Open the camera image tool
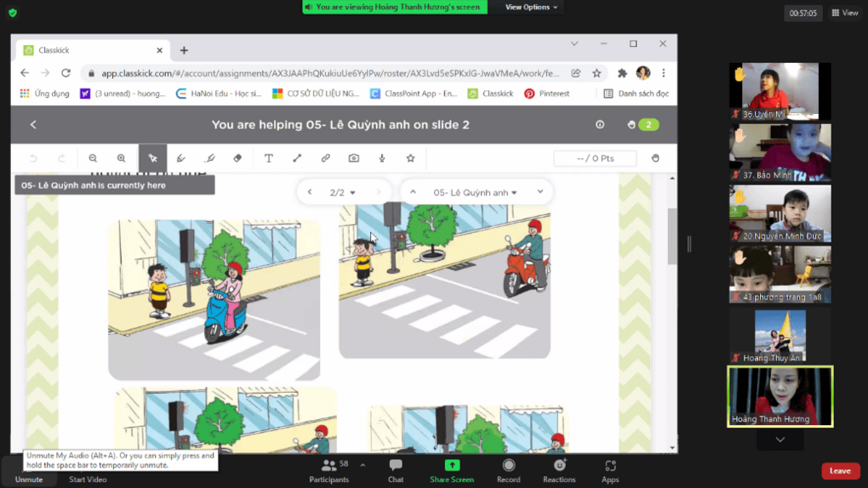This screenshot has height=488, width=868. (353, 158)
